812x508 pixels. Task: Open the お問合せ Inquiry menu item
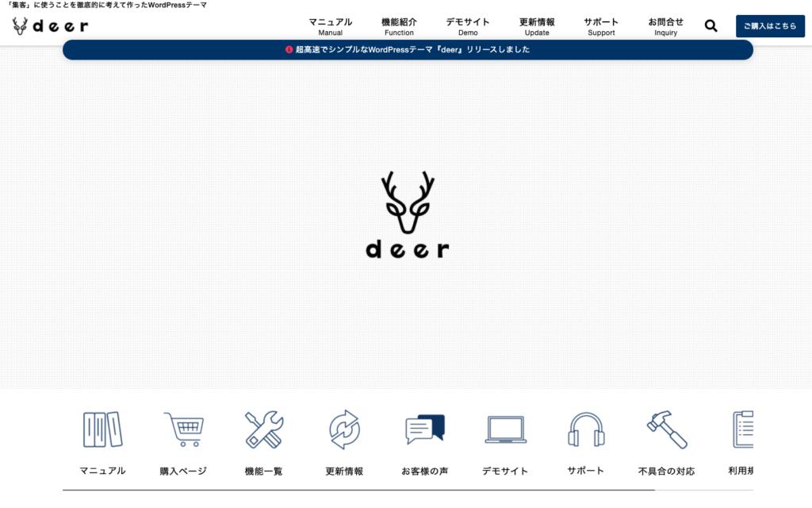665,26
